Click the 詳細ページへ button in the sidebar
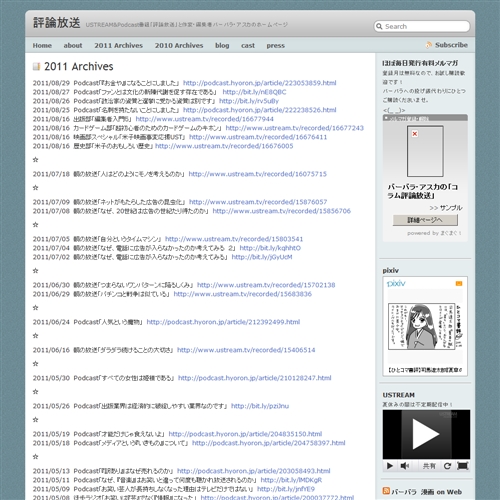 (x=425, y=220)
